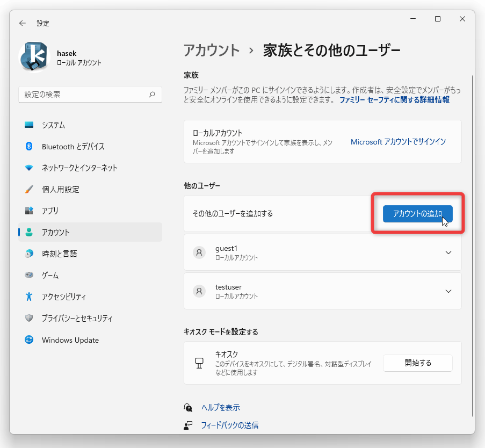485x448 pixels.
Task: Open Windows Update settings
Action: tap(90, 340)
